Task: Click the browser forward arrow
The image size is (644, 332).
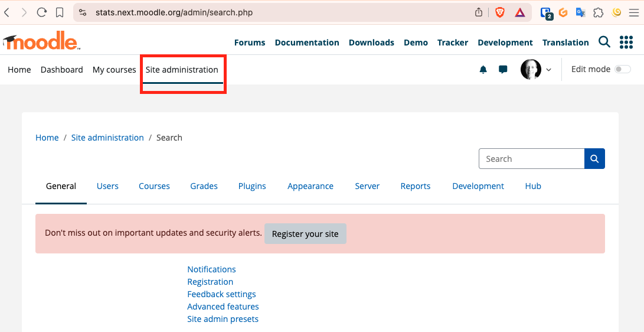Action: coord(24,13)
